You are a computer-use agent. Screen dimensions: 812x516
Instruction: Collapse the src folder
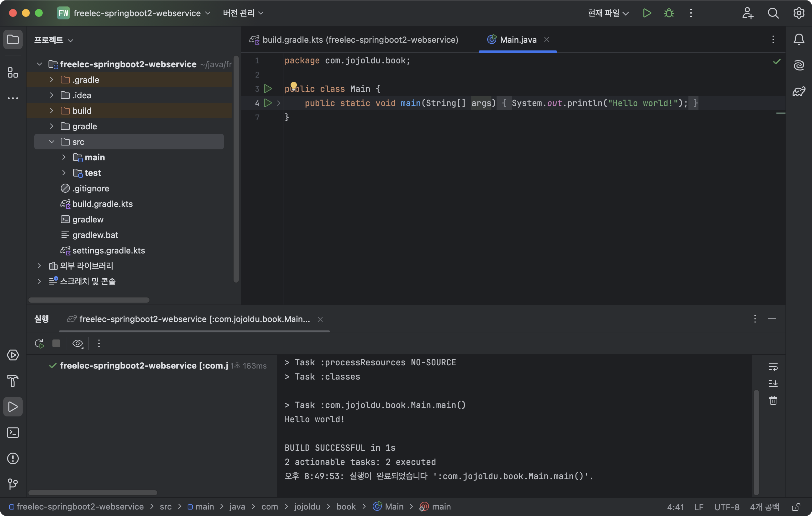[51, 142]
